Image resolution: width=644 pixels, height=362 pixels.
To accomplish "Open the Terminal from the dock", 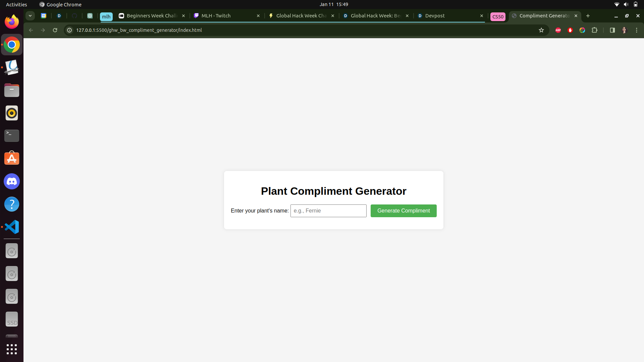I will pos(11,135).
